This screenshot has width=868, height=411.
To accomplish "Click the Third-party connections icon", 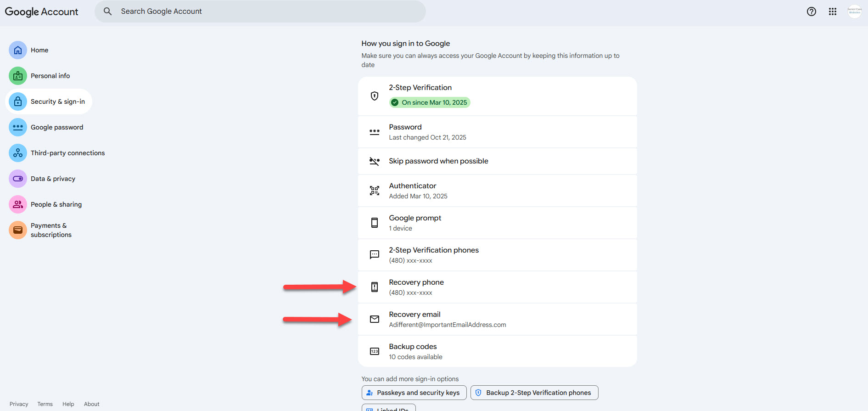I will click(18, 153).
